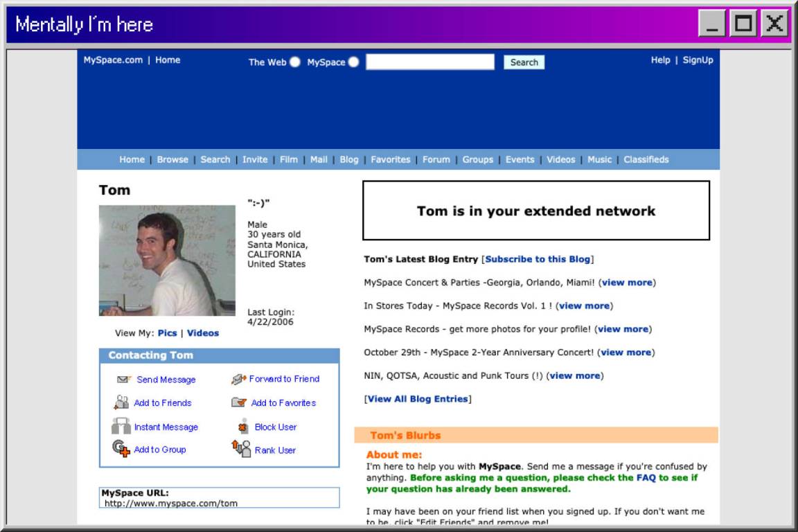Open MySpace.com link in header
Image resolution: width=798 pixels, height=532 pixels.
pos(113,60)
